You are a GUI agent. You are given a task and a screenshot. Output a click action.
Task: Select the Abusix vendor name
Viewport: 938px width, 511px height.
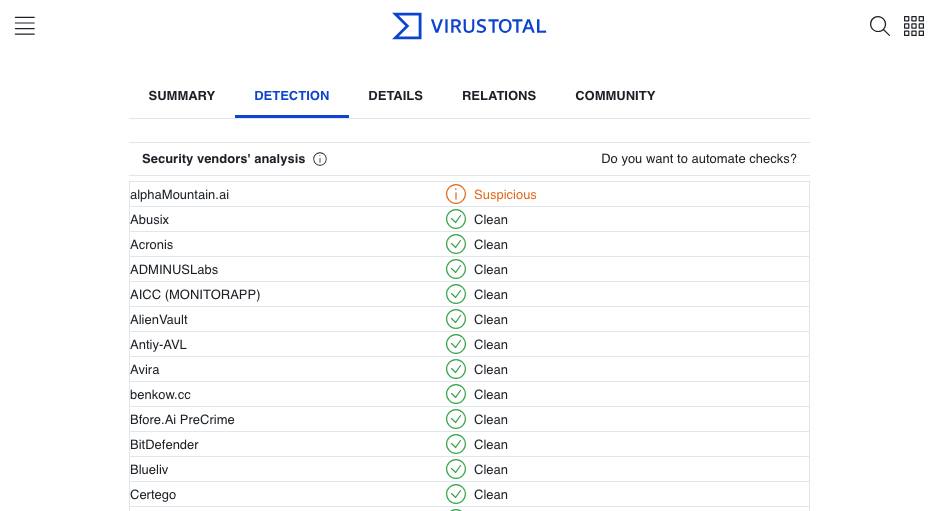(x=150, y=220)
